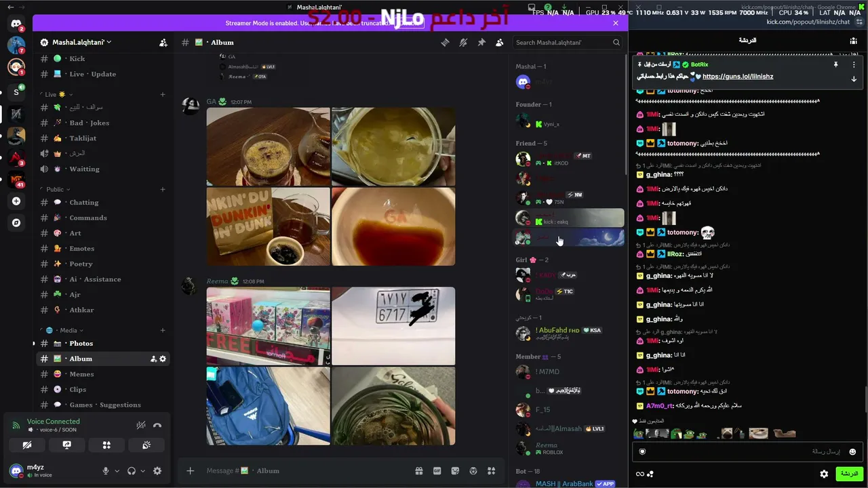
Task: Open the guns.lol/lilnishz link
Action: click(x=738, y=77)
